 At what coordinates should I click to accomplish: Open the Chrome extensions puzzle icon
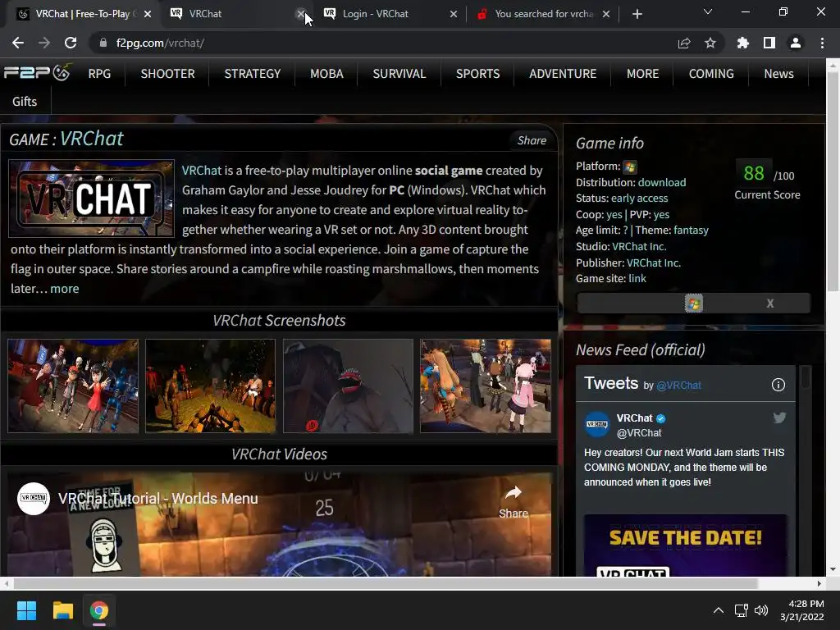[743, 43]
